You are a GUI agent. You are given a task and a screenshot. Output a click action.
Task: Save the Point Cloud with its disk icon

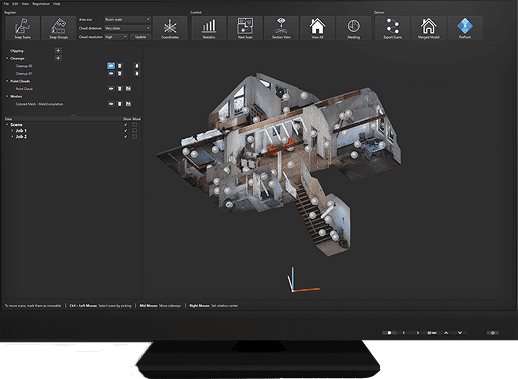tap(128, 89)
